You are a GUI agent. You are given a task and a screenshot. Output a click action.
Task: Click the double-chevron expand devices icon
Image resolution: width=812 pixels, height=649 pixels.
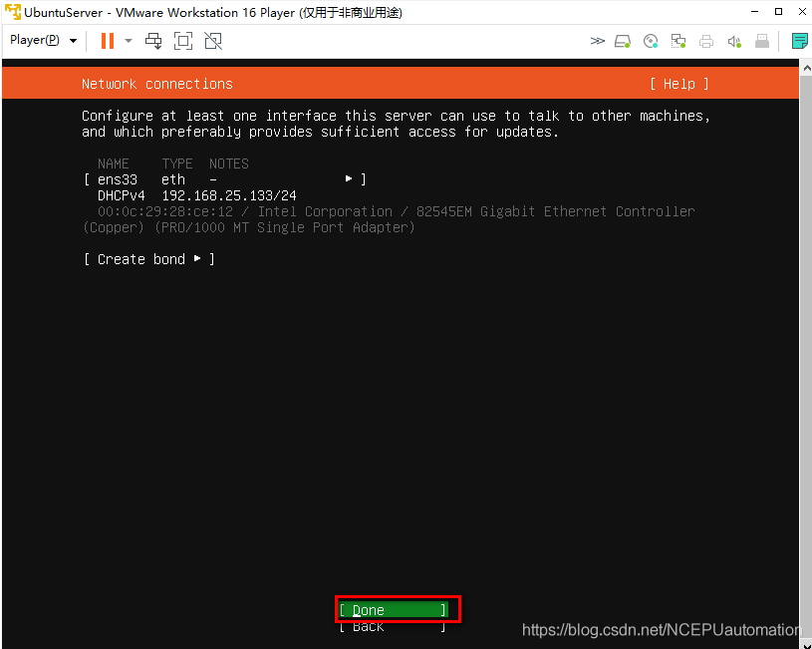point(597,41)
